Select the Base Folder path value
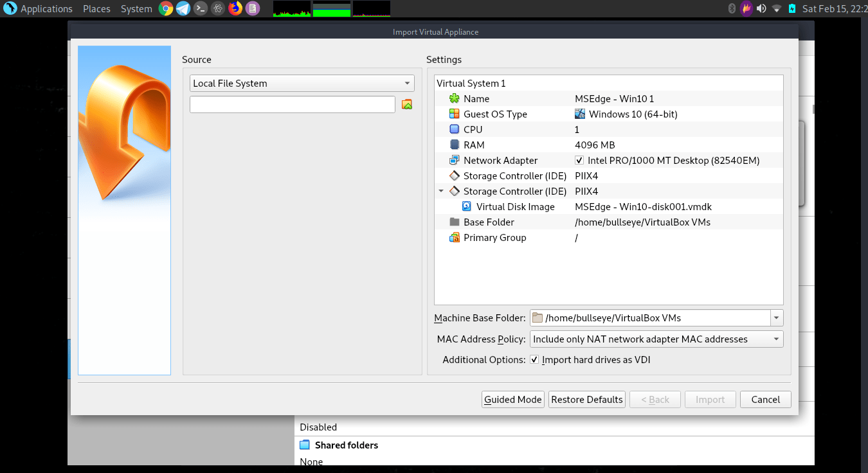The height and width of the screenshot is (473, 868). point(642,222)
